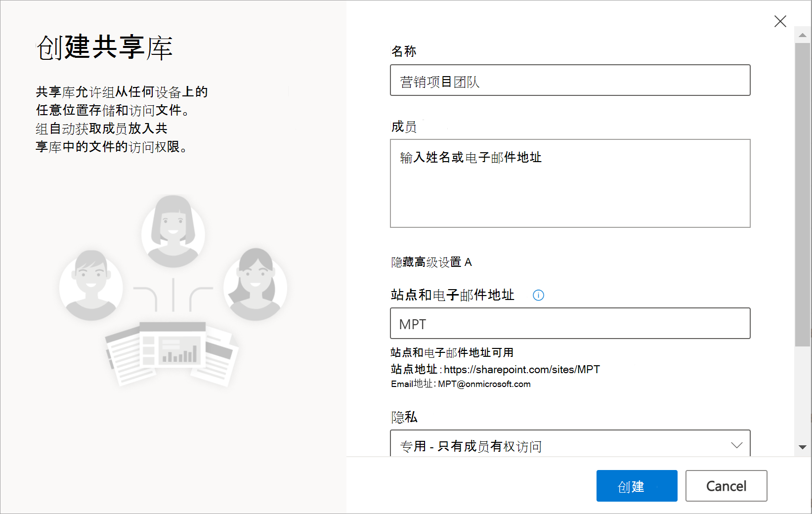The image size is (812, 514).
Task: Click the scrollbar down arrow
Action: pyautogui.click(x=802, y=447)
